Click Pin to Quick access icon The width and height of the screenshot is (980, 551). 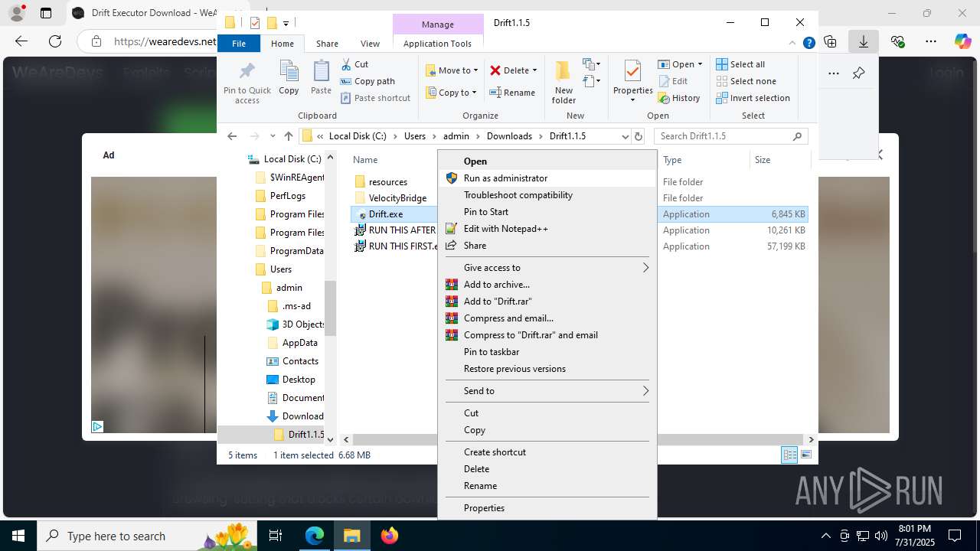(x=247, y=73)
